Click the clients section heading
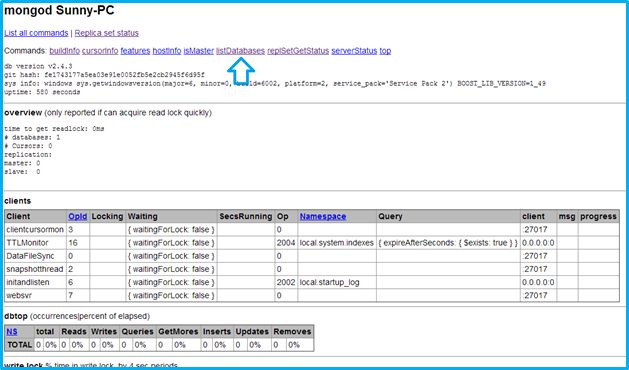Image resolution: width=629 pixels, height=370 pixels. [x=17, y=201]
